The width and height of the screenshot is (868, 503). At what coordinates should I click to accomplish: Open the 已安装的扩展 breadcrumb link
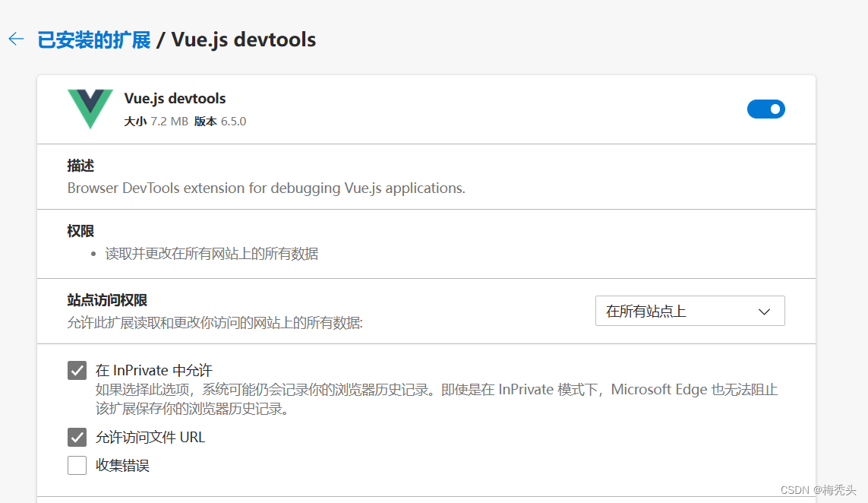pos(93,39)
